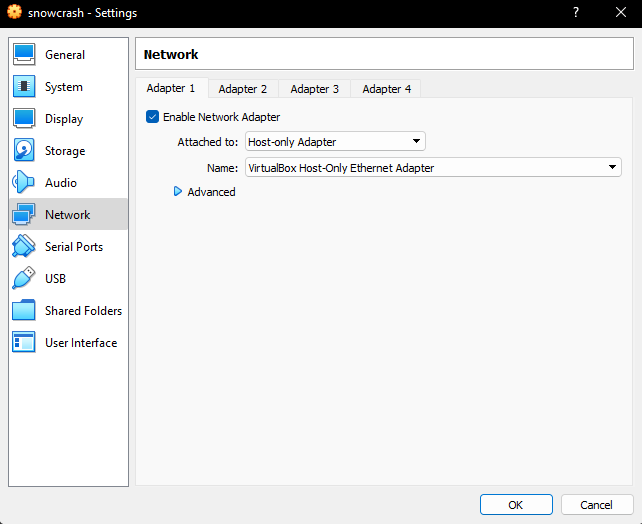
Task: Switch to Adapter 2 tab
Action: (243, 89)
